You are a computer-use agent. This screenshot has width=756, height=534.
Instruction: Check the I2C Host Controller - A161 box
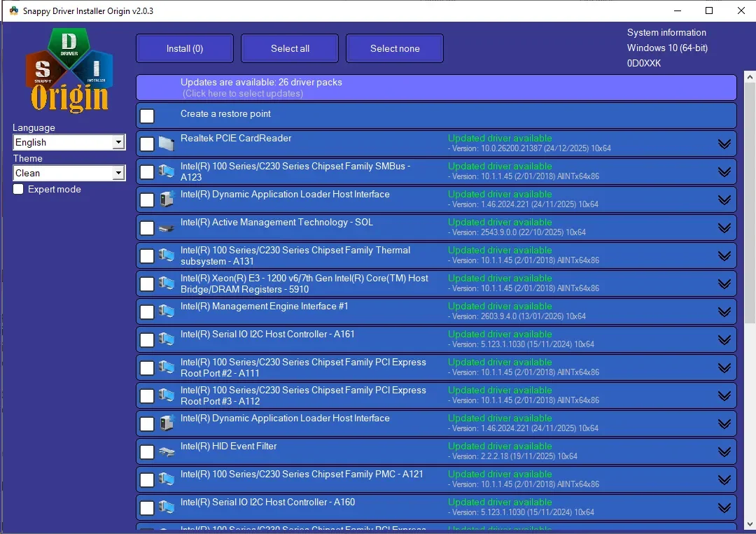click(147, 339)
